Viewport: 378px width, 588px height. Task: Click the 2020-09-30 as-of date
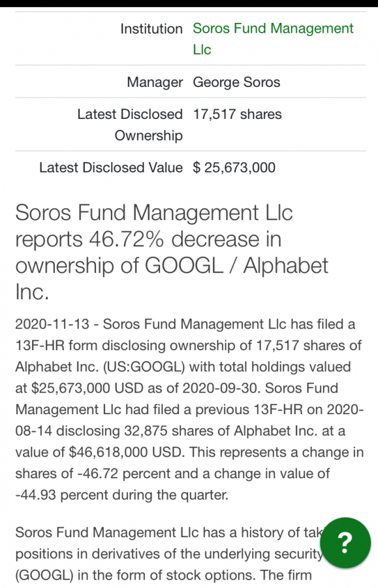[x=221, y=388]
